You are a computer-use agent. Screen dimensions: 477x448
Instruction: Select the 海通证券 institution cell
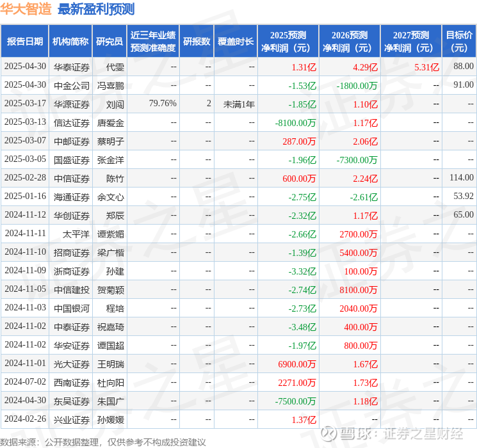72,197
